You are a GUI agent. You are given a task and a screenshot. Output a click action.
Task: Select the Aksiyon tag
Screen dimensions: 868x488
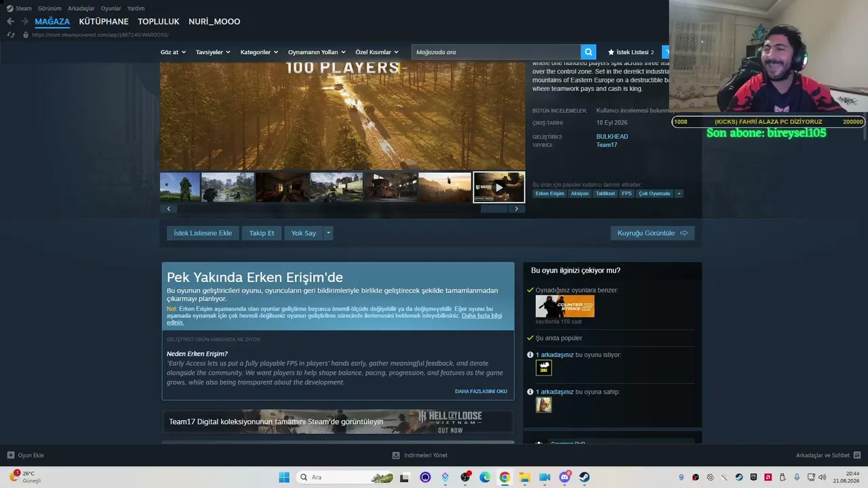[580, 194]
